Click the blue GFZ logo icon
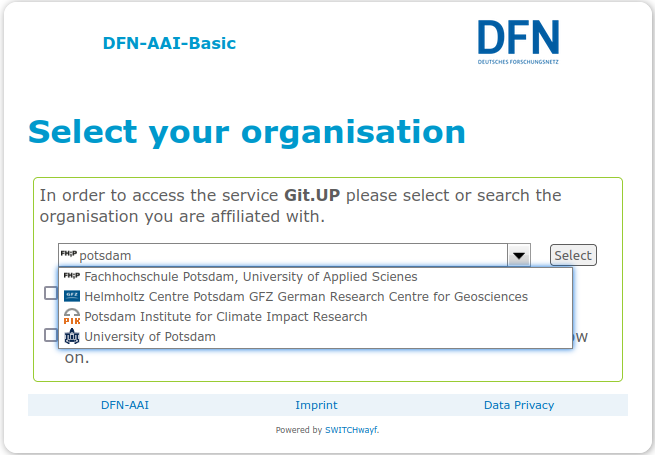This screenshot has height=455, width=655. (72, 296)
